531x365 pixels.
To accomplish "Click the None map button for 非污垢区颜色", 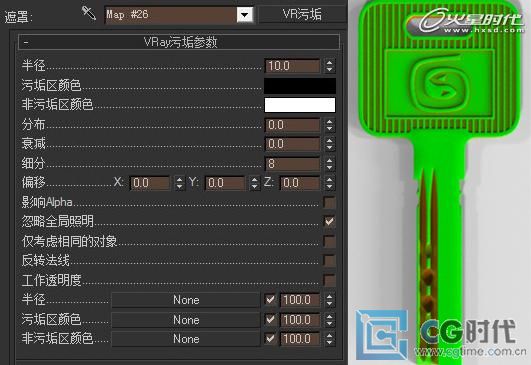I will click(186, 339).
